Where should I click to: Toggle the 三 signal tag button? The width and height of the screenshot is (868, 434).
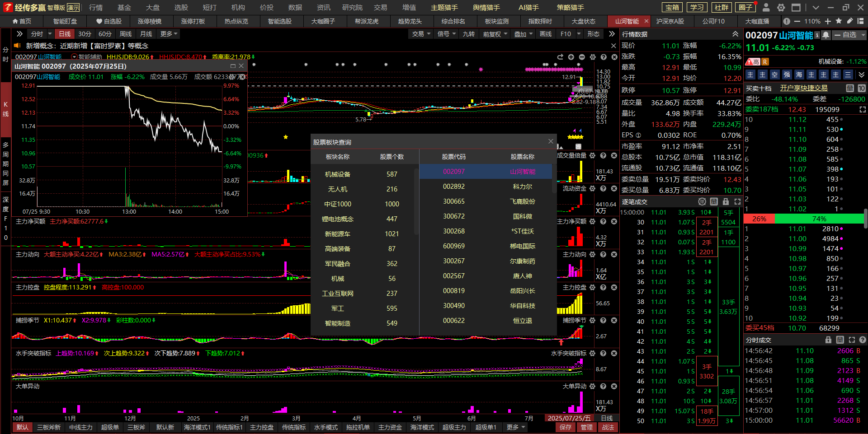pyautogui.click(x=848, y=75)
